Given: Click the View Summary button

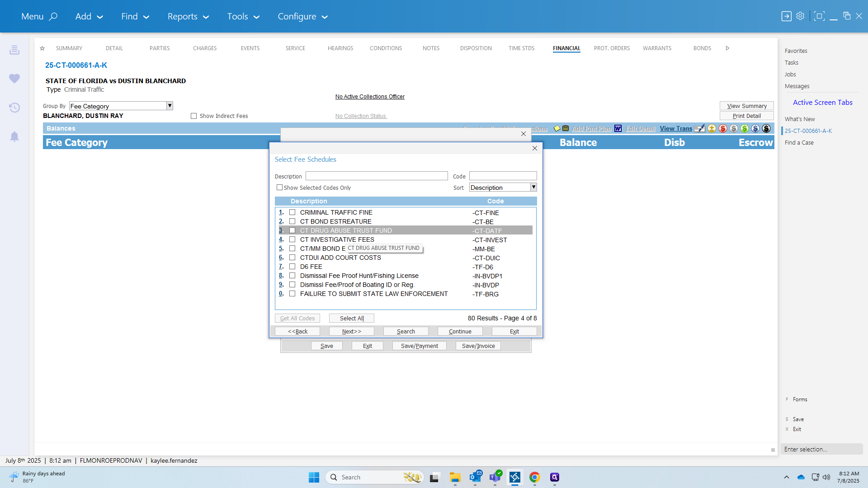Looking at the screenshot, I should 746,106.
